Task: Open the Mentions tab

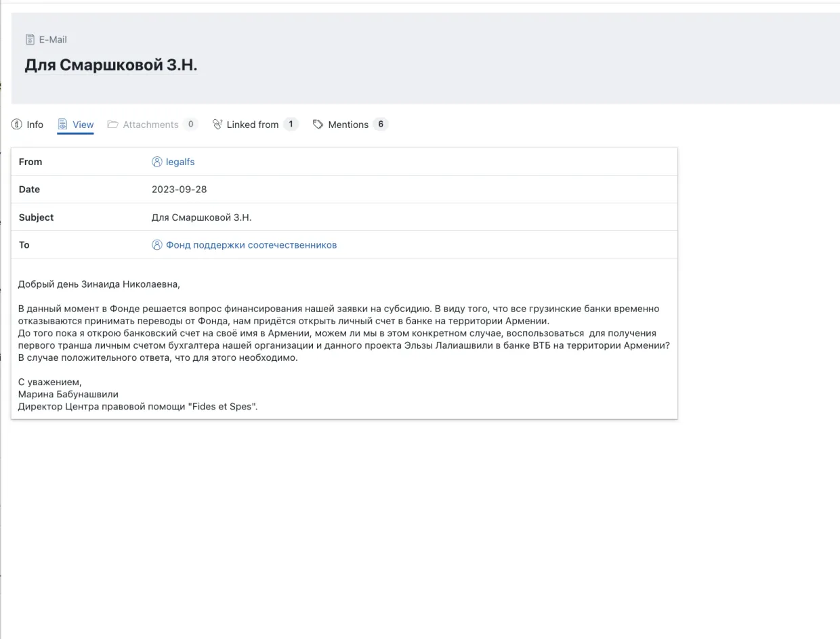Action: (x=348, y=125)
